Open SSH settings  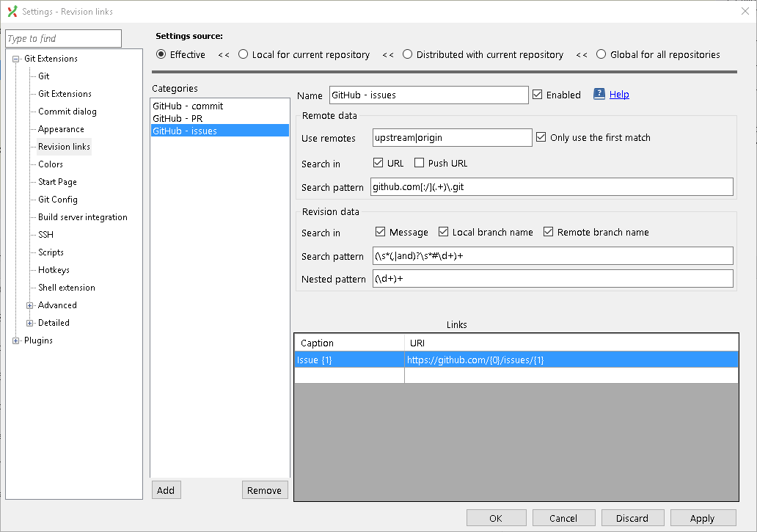(46, 235)
